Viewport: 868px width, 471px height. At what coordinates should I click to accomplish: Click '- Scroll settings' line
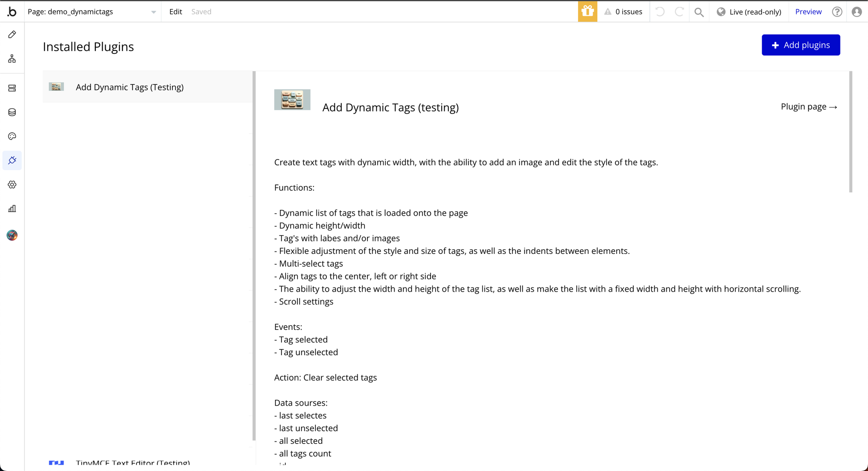tap(304, 302)
